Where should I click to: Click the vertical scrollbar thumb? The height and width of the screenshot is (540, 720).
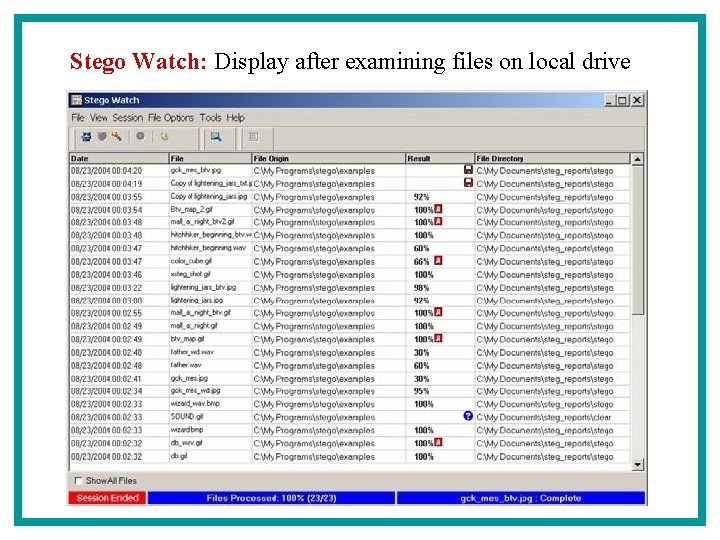point(637,240)
